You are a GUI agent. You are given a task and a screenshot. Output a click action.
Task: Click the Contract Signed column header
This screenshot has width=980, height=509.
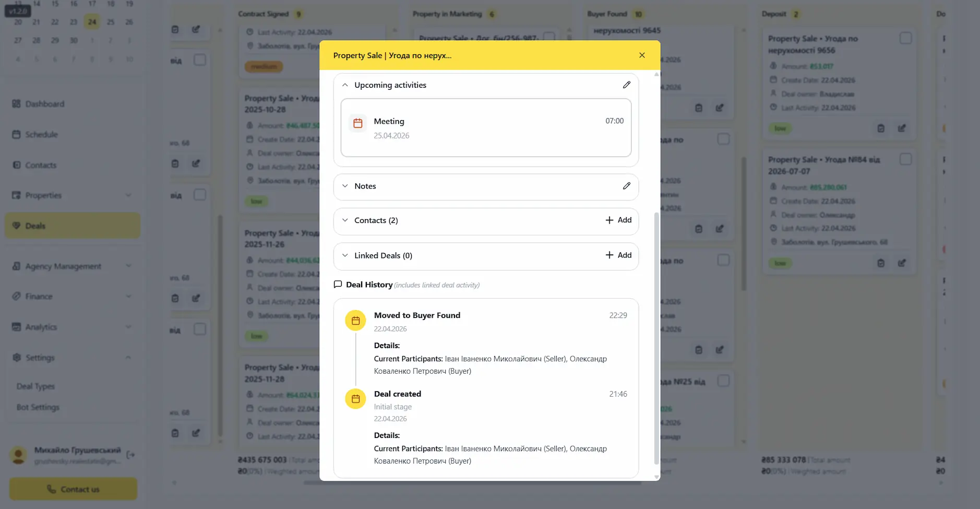coord(263,14)
